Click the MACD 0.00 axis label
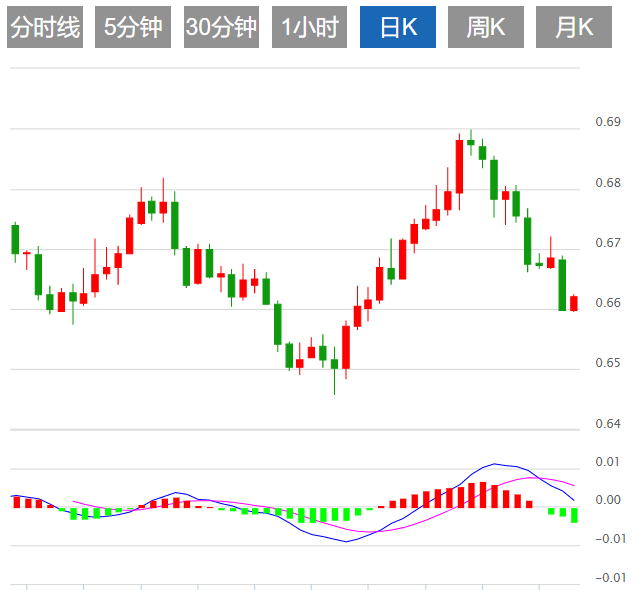The image size is (637, 590). coord(608,500)
